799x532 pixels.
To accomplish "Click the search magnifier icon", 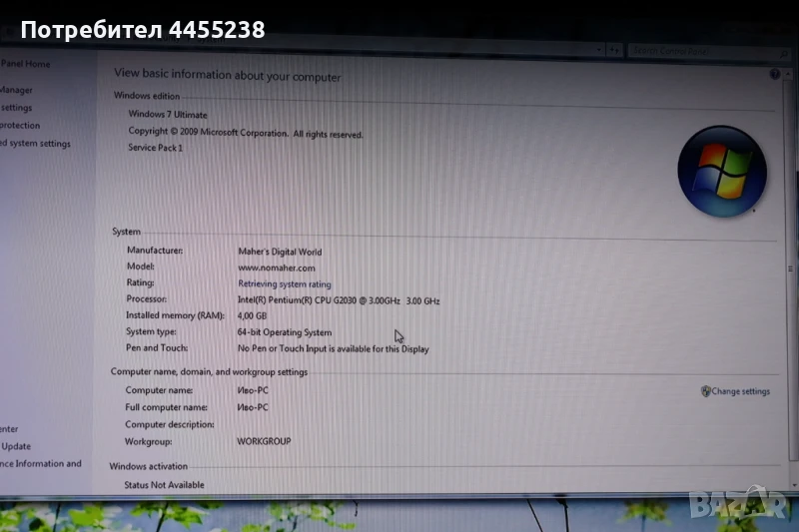I will coord(784,53).
